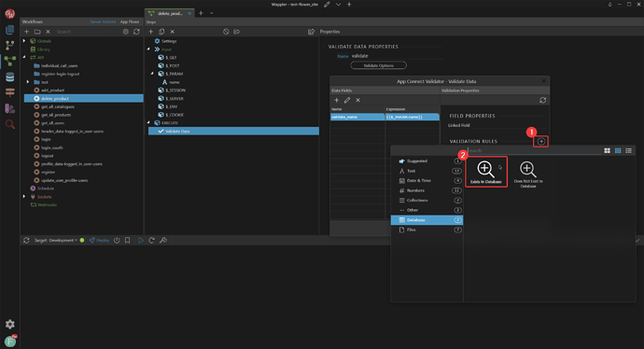Open the Pages manager in sidebar
Image resolution: width=644 pixels, height=349 pixels.
click(x=10, y=30)
